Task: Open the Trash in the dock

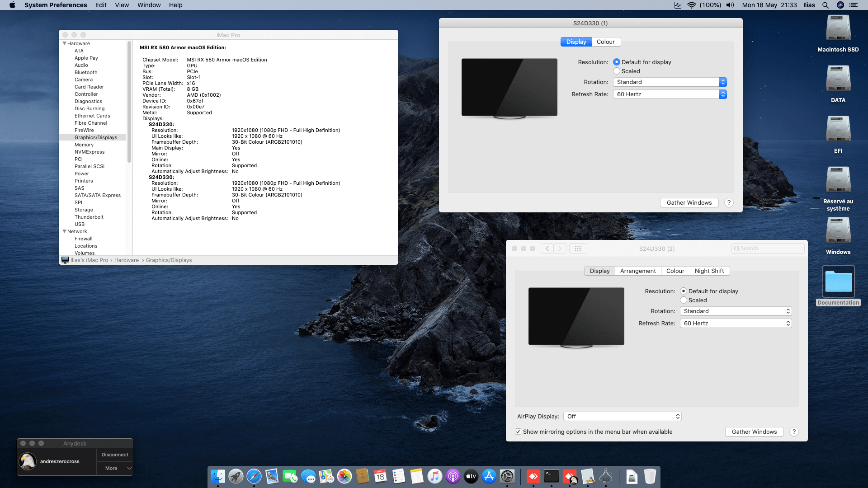Action: click(x=650, y=476)
